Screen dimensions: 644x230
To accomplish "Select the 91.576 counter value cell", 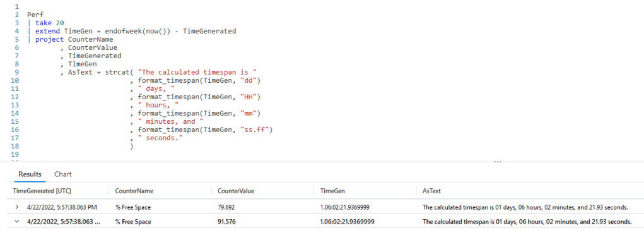I will [x=226, y=221].
